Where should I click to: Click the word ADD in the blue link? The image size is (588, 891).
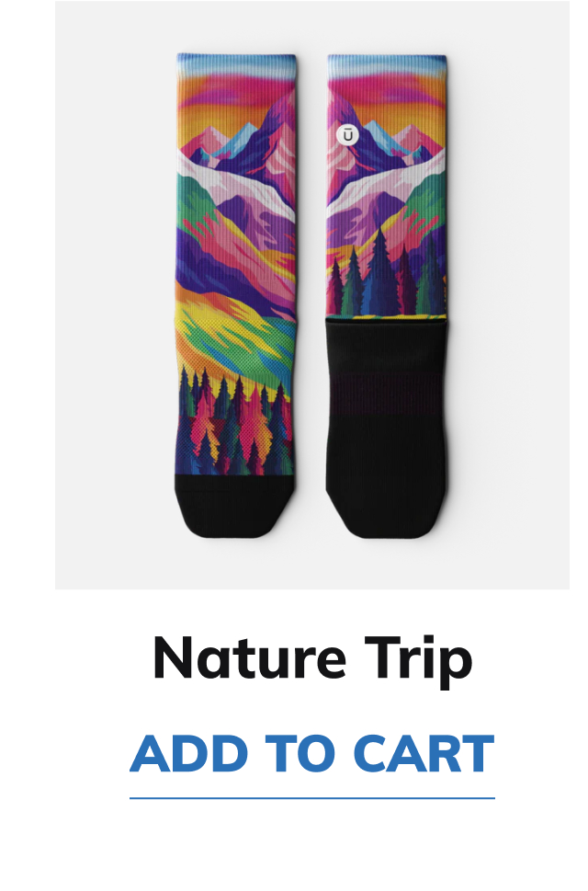(189, 753)
